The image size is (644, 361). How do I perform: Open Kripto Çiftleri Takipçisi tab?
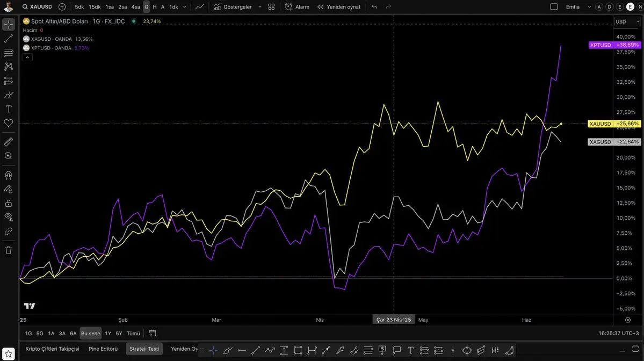(x=52, y=349)
